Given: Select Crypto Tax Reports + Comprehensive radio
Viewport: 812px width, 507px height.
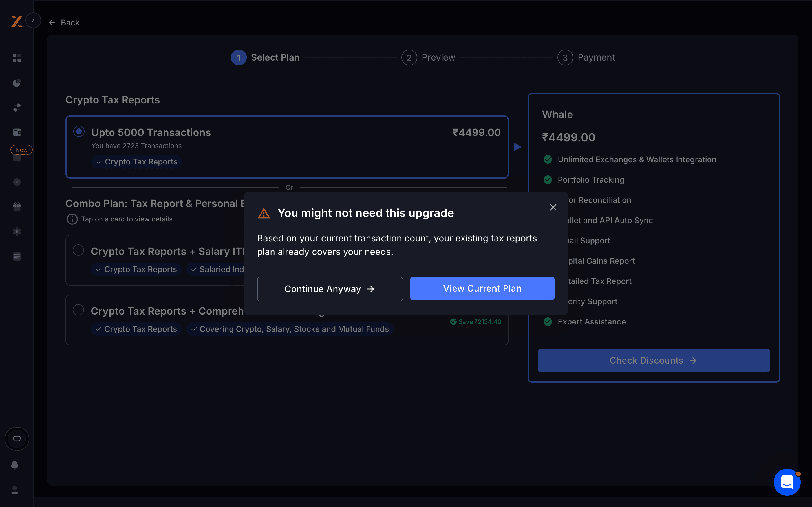Looking at the screenshot, I should pyautogui.click(x=78, y=310).
